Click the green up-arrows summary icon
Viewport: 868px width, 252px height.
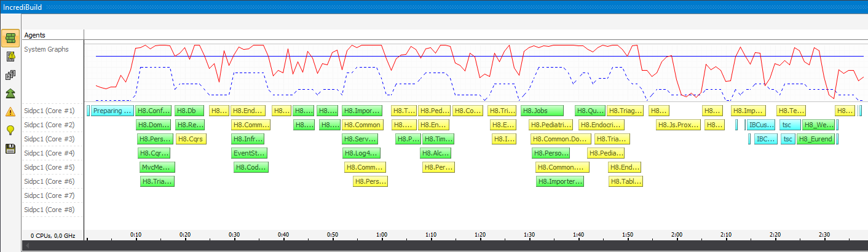click(10, 93)
